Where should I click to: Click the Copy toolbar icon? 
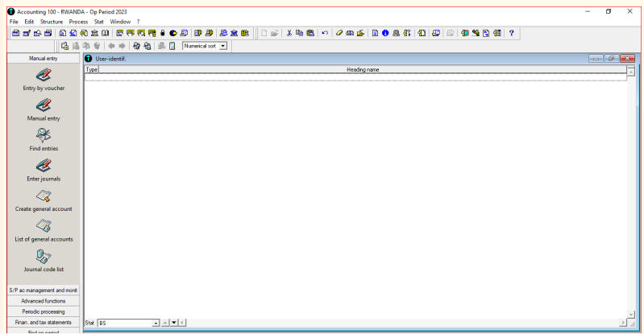[299, 33]
